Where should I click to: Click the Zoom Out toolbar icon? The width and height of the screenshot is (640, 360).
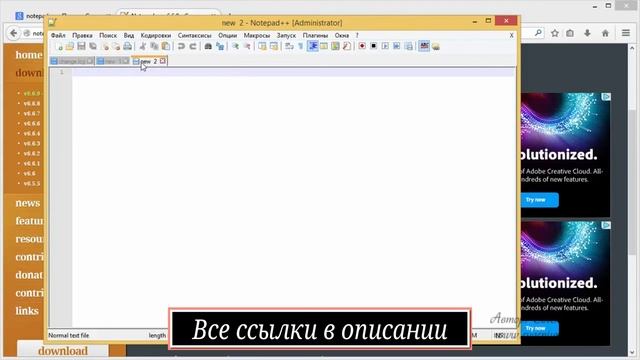click(247, 47)
